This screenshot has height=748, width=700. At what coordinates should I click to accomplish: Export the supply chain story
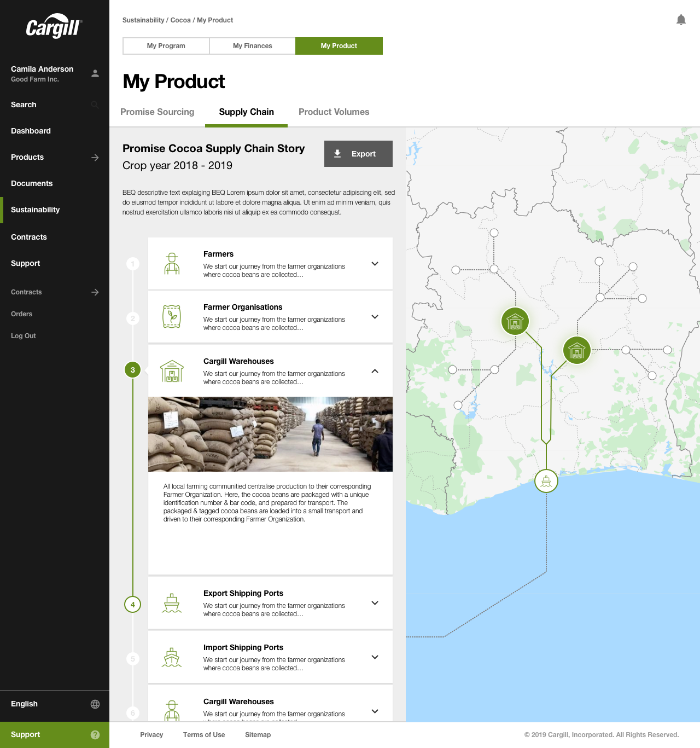pyautogui.click(x=358, y=154)
